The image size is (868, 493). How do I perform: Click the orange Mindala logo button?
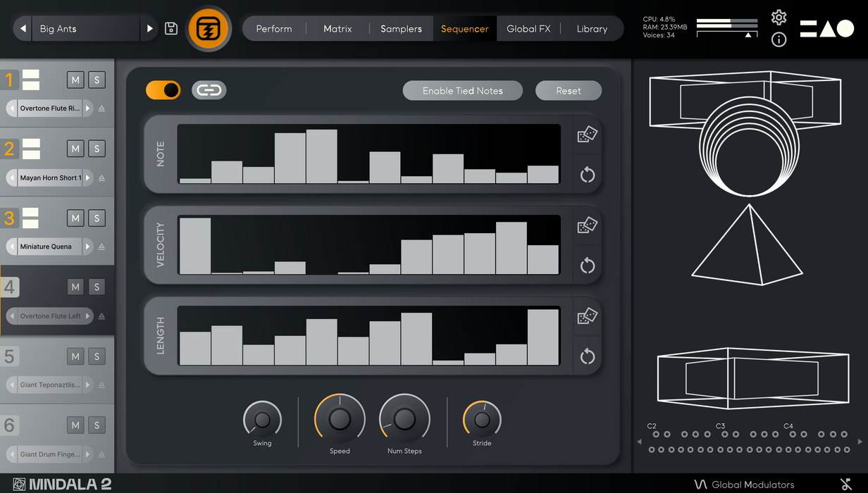209,29
